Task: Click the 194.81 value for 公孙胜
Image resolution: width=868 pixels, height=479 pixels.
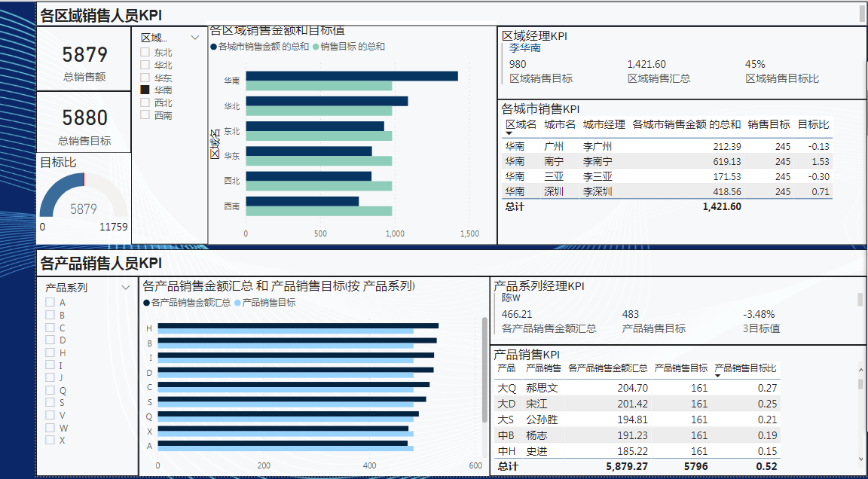Action: [632, 420]
